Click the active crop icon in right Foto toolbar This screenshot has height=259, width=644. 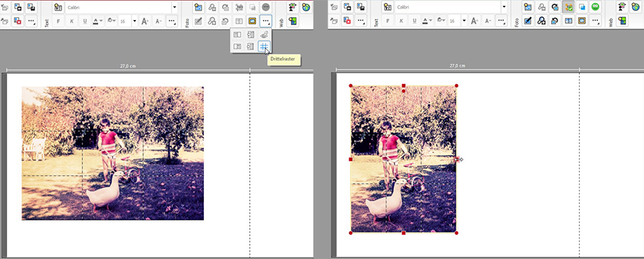(568, 7)
